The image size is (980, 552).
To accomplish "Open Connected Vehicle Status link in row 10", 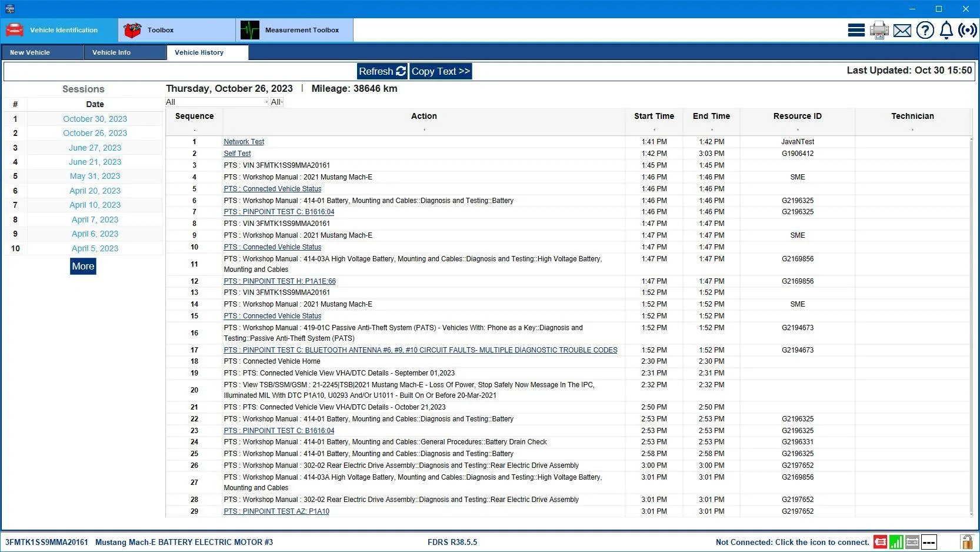I will coord(272,247).
